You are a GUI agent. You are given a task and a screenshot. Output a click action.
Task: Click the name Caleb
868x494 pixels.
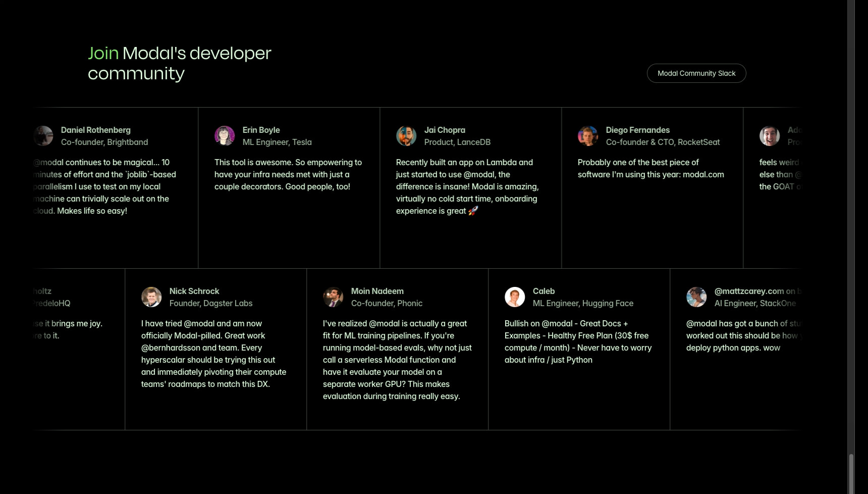click(544, 291)
